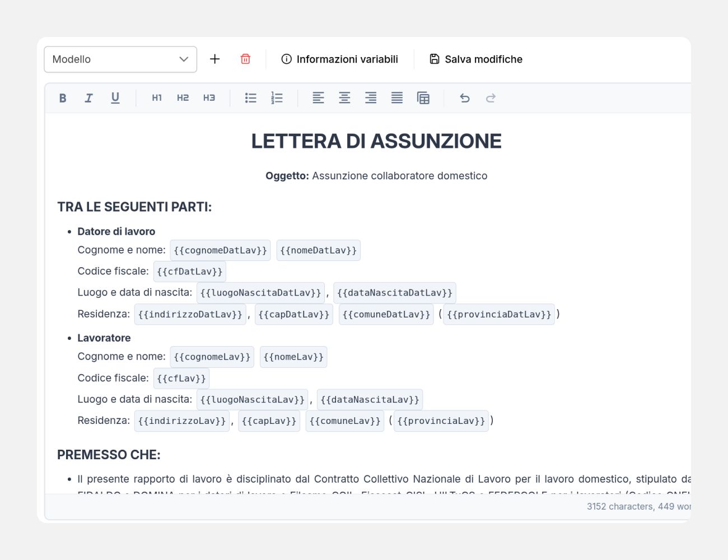
Task: Undo the last edit
Action: pyautogui.click(x=465, y=98)
